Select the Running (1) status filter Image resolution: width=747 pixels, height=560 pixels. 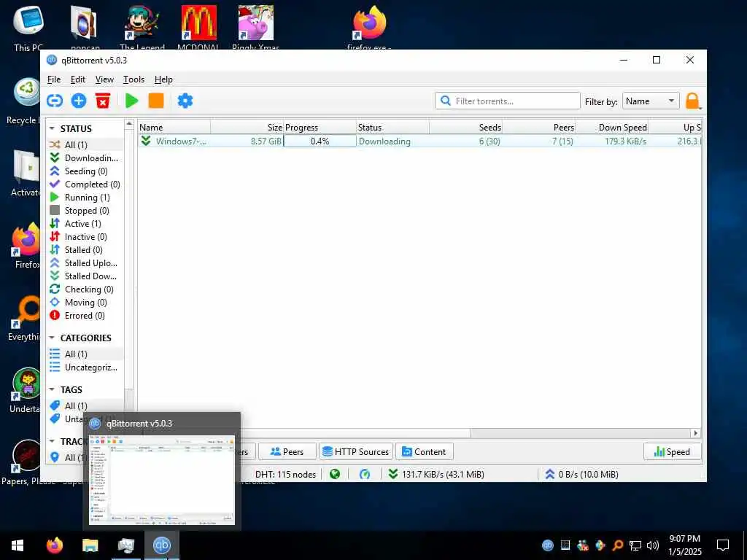(x=85, y=197)
